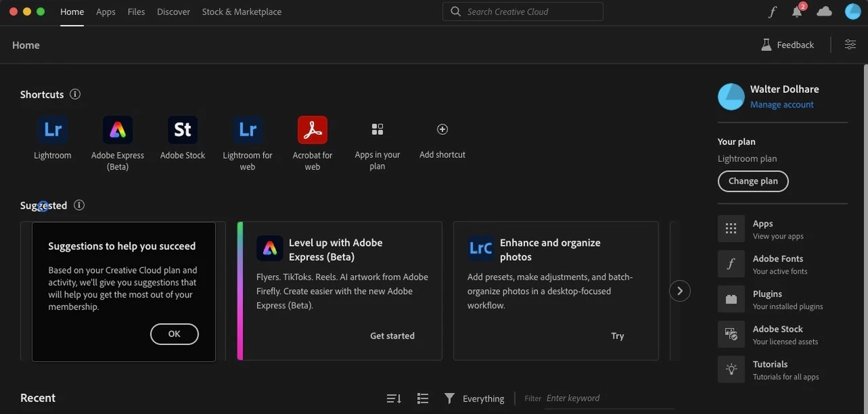Change the Recent sort order icon

[394, 398]
